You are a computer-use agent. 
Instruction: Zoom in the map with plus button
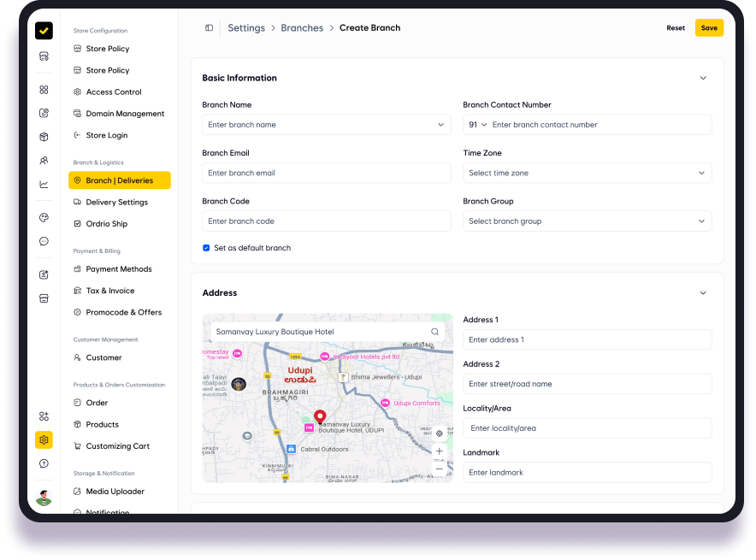click(440, 451)
